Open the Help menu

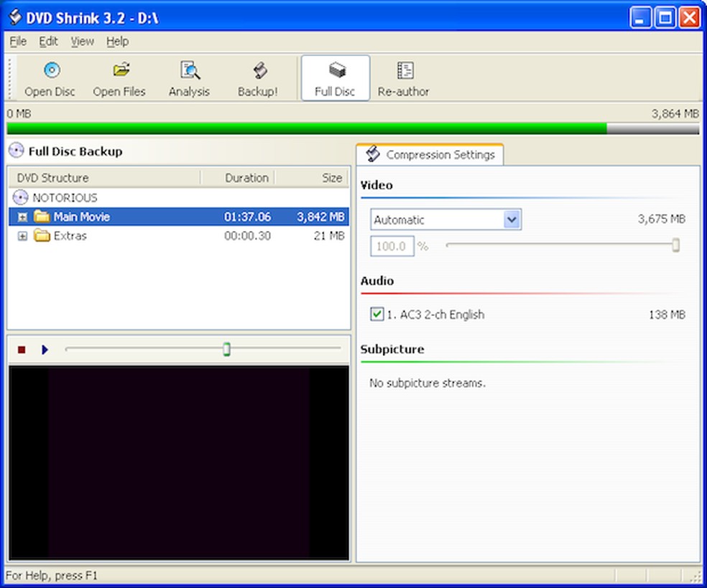click(x=118, y=42)
